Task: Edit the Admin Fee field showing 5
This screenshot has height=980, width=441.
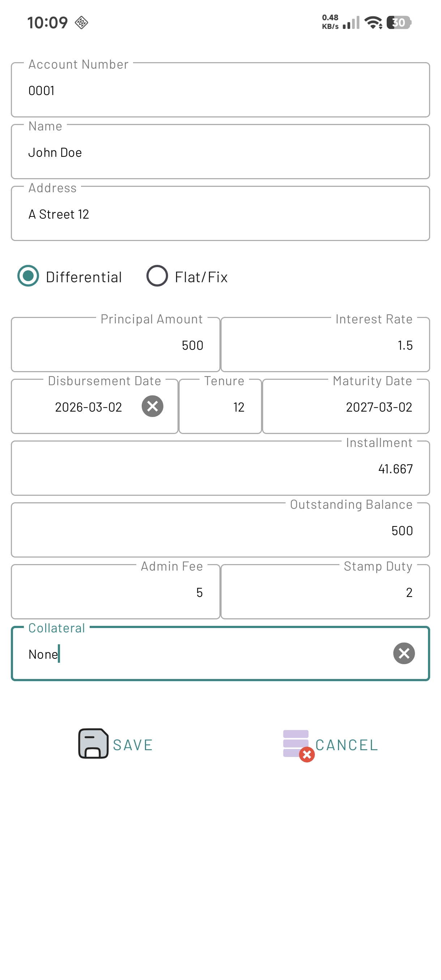Action: point(116,592)
